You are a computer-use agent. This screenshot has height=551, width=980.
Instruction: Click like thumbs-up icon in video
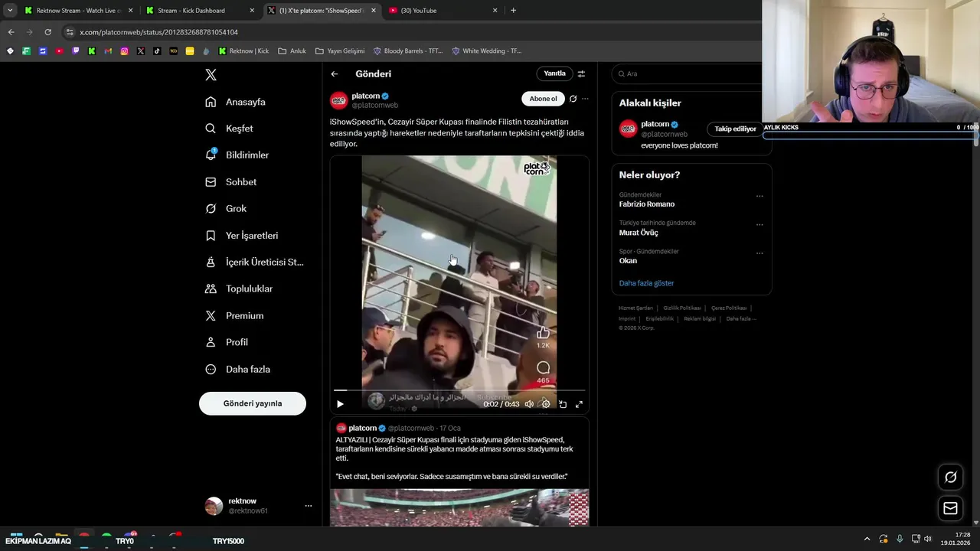pos(543,333)
